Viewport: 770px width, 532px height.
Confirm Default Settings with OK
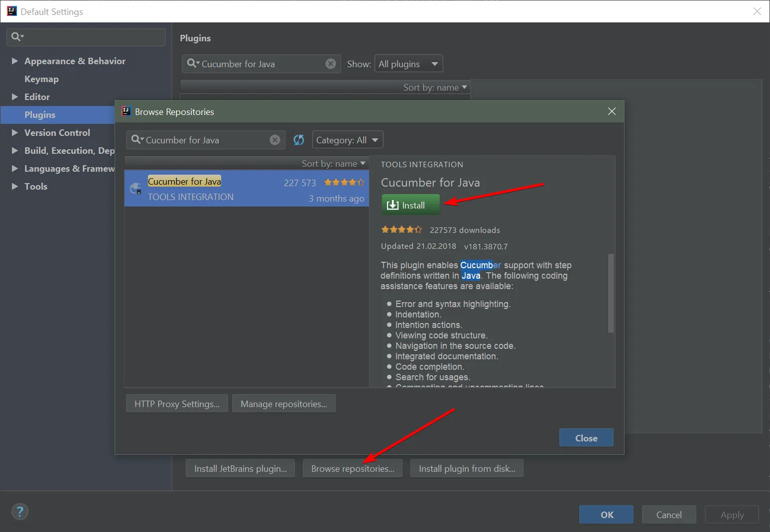[x=607, y=515]
